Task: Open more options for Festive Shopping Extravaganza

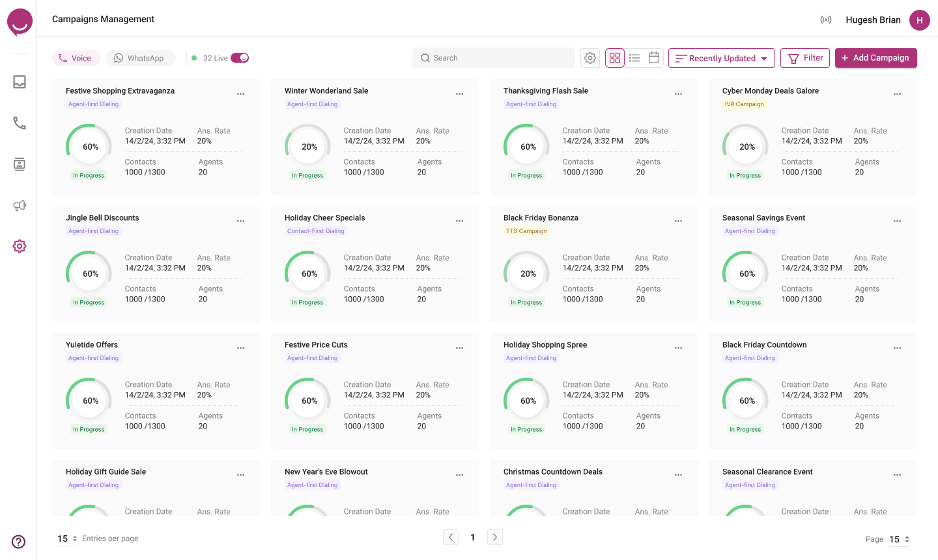Action: [x=241, y=94]
